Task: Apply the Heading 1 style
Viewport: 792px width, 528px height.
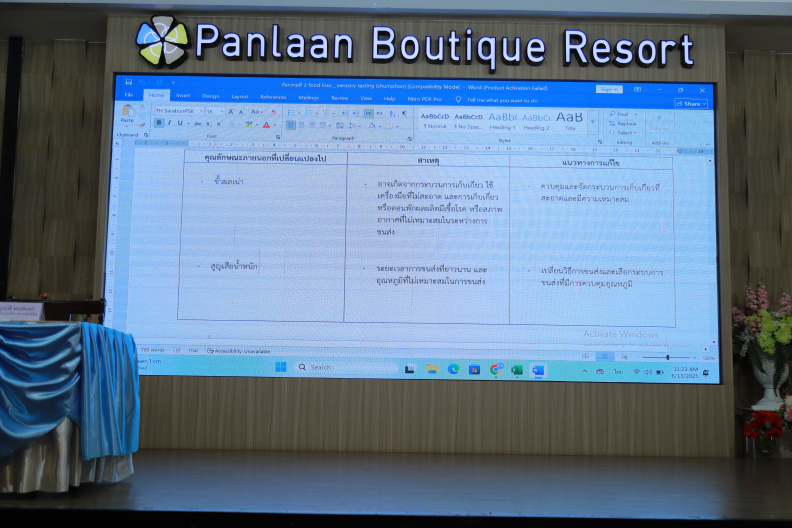Action: click(x=502, y=122)
